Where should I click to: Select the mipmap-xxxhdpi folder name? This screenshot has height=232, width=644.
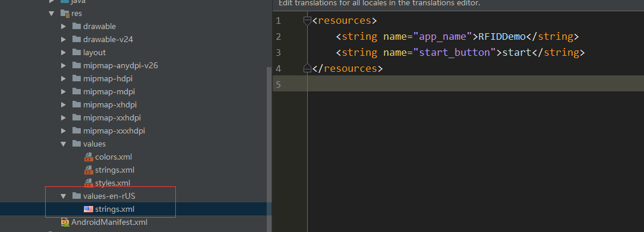(113, 131)
